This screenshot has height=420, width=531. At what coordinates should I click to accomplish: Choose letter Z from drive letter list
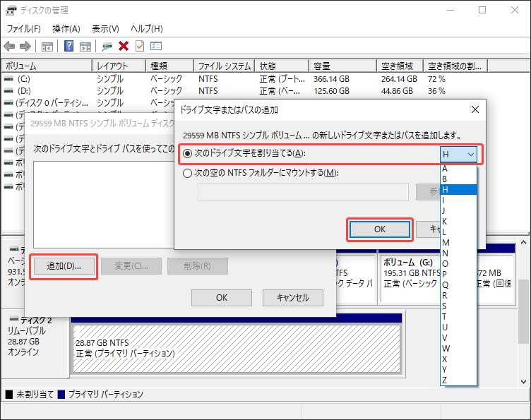pyautogui.click(x=458, y=380)
